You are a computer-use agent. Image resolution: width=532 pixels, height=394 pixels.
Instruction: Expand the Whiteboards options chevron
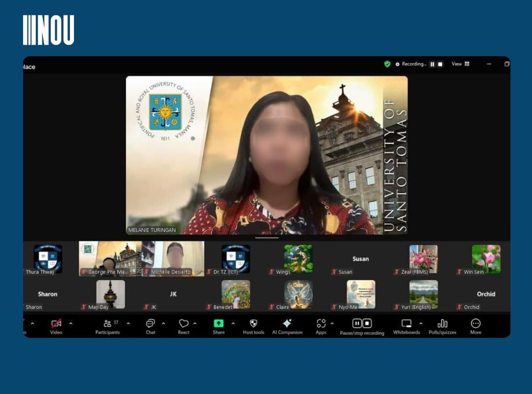coord(421,324)
